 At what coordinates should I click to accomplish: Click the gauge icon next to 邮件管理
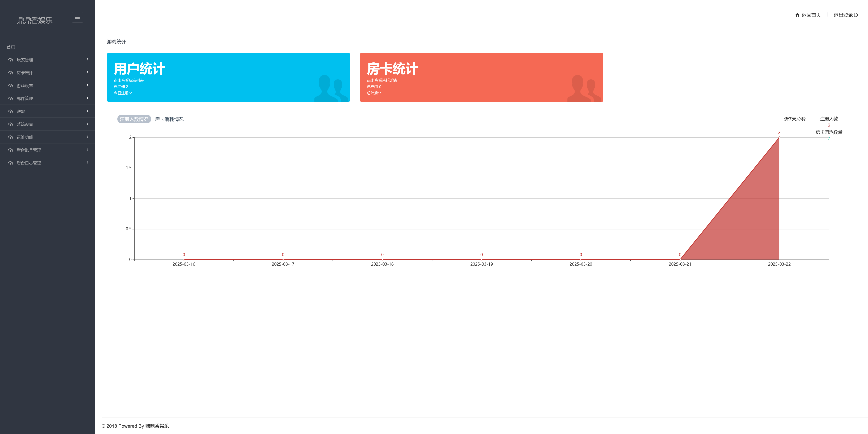click(10, 99)
